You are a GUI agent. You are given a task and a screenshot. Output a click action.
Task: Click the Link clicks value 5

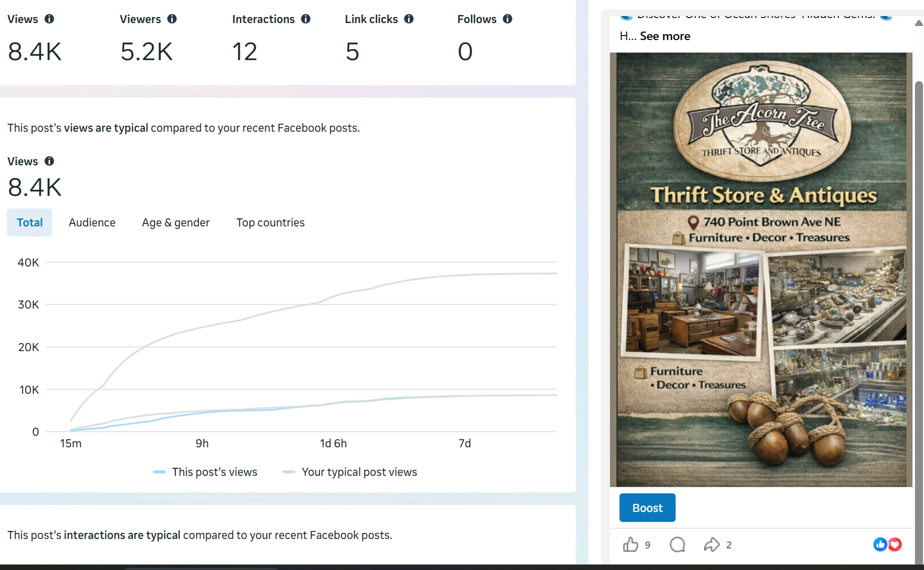pos(353,52)
